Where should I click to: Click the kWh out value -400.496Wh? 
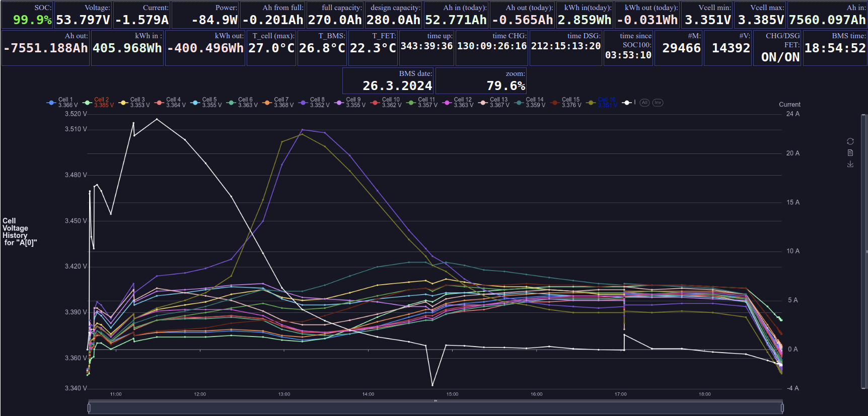(x=205, y=48)
